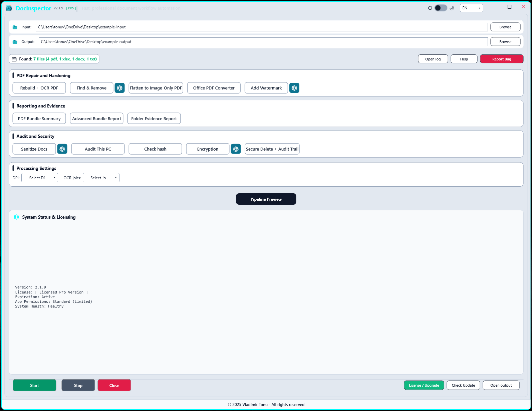Click into the Output path field
This screenshot has width=532, height=411.
pos(263,42)
